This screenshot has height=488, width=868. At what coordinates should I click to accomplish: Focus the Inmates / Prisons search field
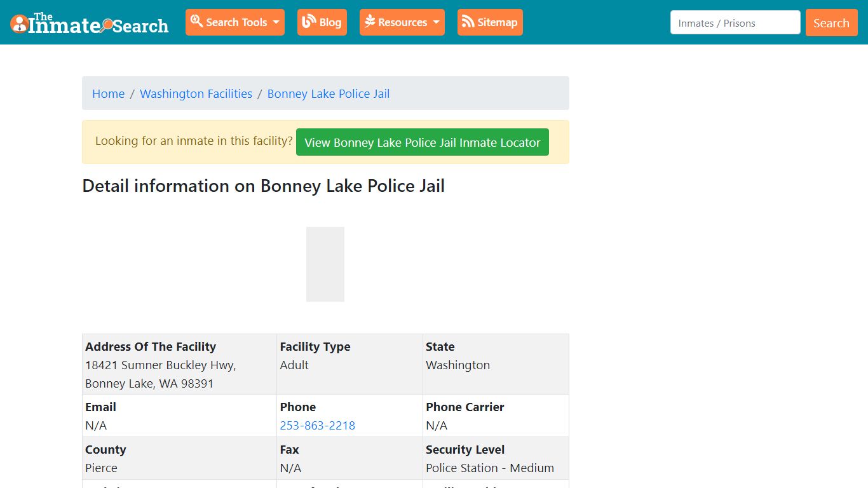coord(735,22)
